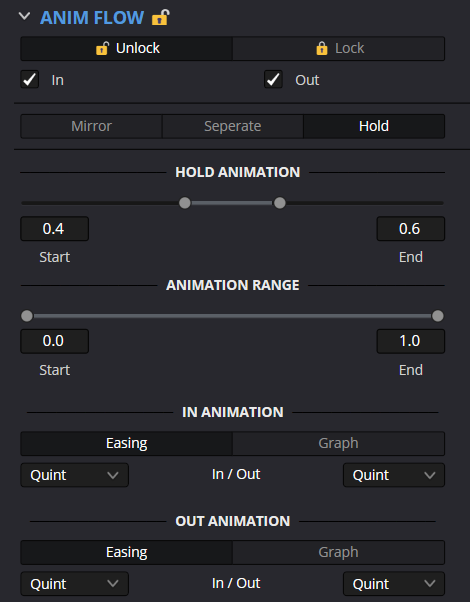
Task: Click Hold Animation right slider handle
Action: click(280, 203)
